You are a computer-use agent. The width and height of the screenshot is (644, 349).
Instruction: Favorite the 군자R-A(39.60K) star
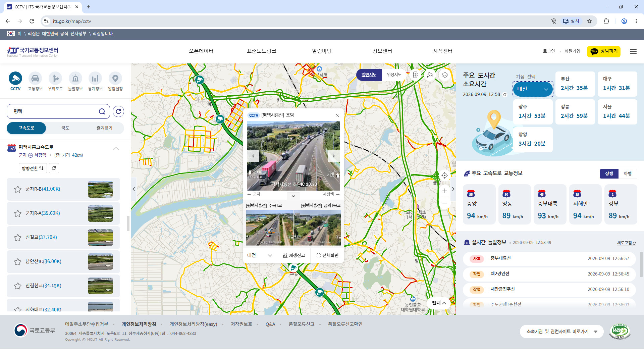tap(18, 213)
